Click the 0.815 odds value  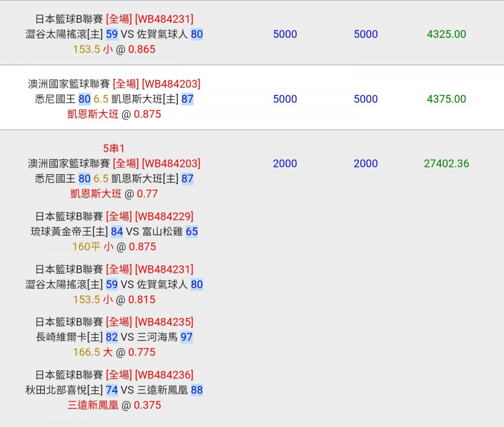point(141,299)
